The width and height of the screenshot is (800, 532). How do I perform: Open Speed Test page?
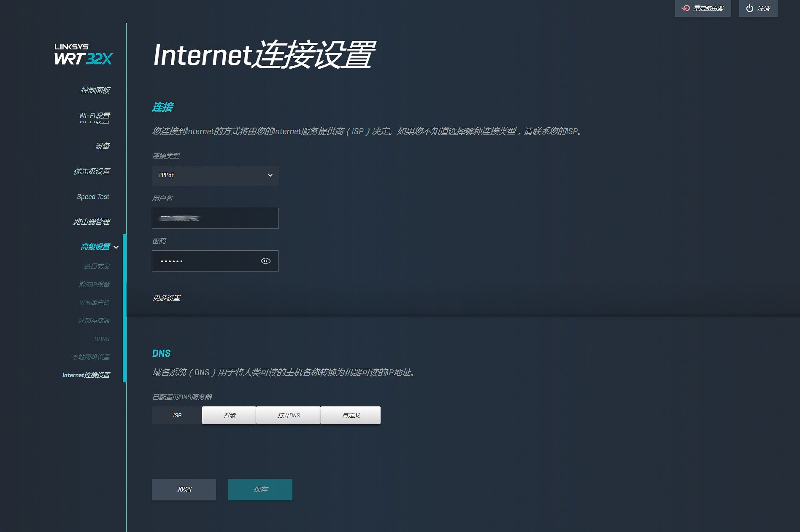pos(93,197)
